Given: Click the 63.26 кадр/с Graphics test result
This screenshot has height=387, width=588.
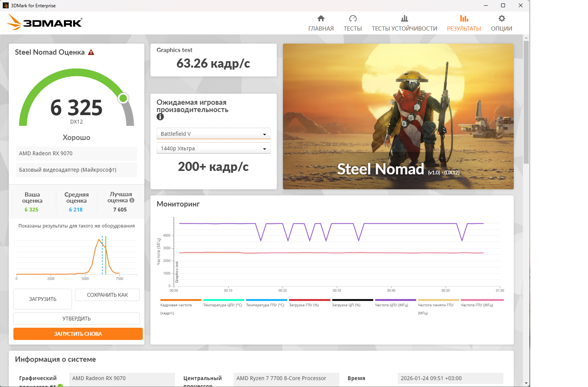Looking at the screenshot, I should coord(213,63).
